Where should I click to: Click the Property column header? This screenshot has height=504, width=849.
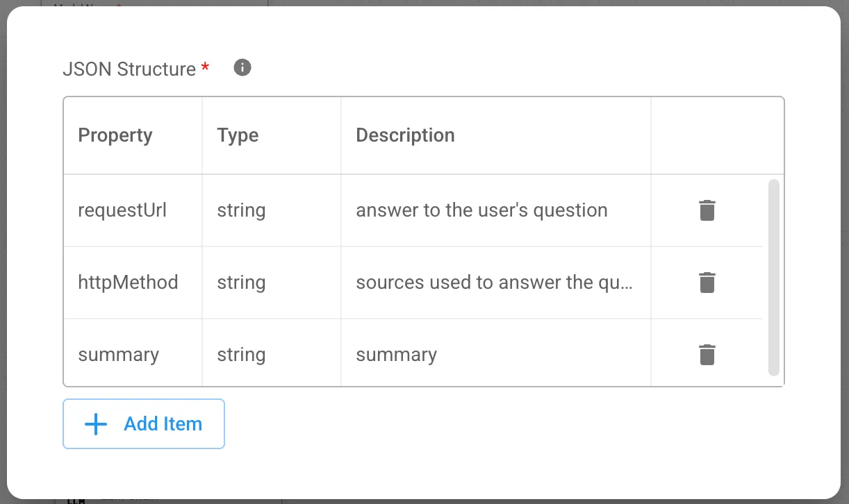pos(115,135)
